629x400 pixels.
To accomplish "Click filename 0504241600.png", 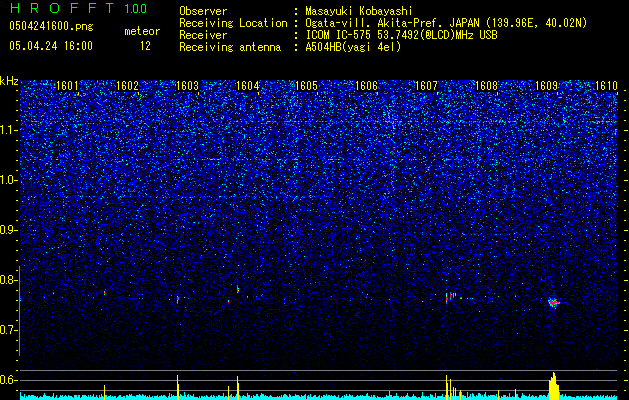I will pyautogui.click(x=51, y=26).
